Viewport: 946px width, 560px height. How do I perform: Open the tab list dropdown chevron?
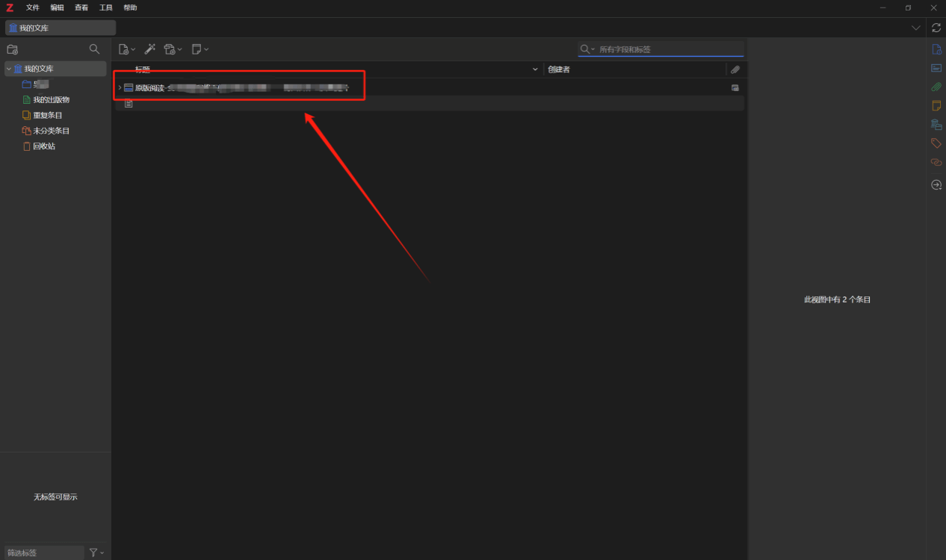[916, 28]
